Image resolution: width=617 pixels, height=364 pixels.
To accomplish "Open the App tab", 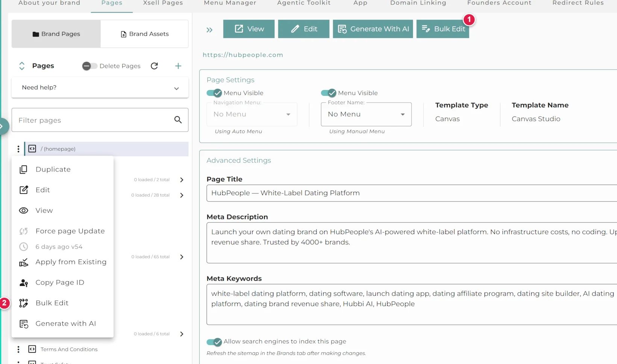I will (x=360, y=3).
